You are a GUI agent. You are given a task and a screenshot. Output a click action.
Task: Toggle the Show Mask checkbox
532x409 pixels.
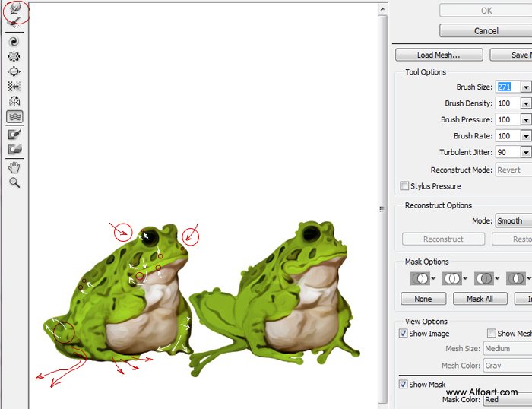(x=403, y=384)
